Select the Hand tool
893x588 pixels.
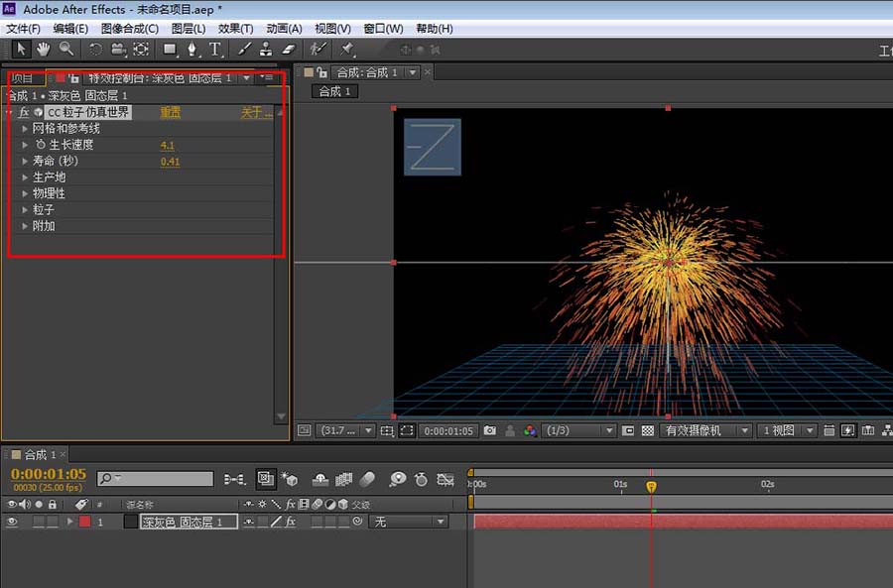[x=43, y=50]
